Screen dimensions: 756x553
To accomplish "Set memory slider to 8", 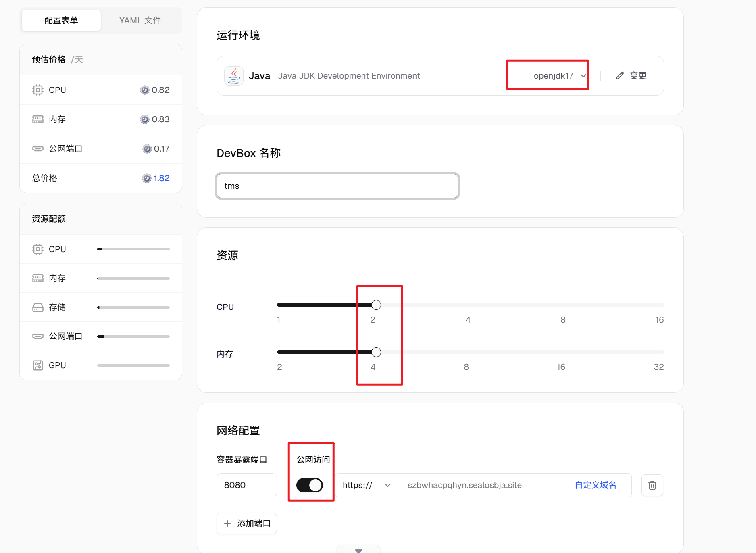I will click(466, 352).
